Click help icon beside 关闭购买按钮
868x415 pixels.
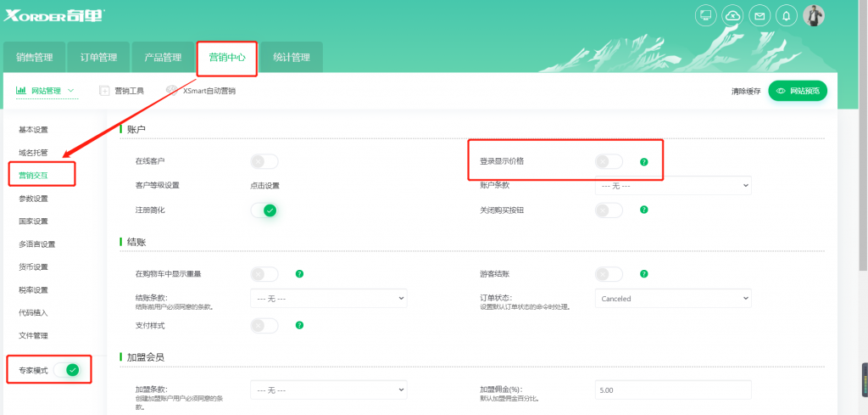click(x=644, y=210)
